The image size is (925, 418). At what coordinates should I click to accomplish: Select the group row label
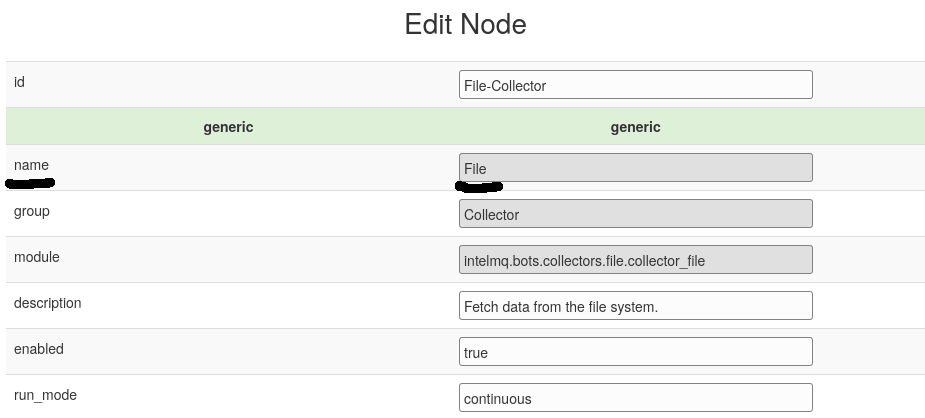tap(31, 211)
